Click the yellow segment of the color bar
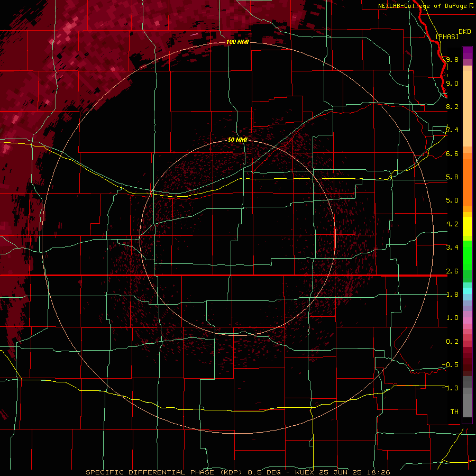Viewport: 476px width, 476px height. (467, 226)
